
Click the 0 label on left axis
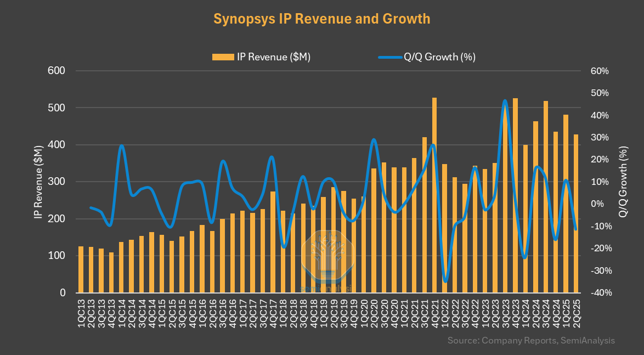62,293
